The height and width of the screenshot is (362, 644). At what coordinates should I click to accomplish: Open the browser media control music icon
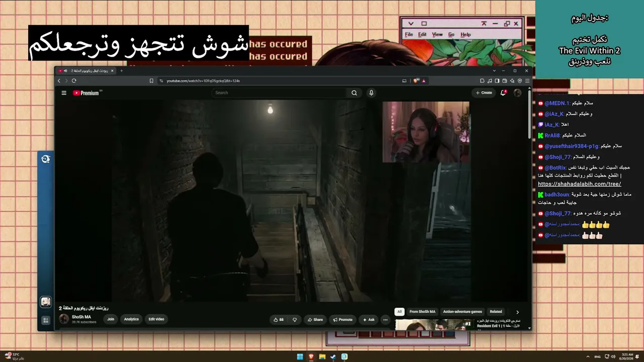click(490, 80)
